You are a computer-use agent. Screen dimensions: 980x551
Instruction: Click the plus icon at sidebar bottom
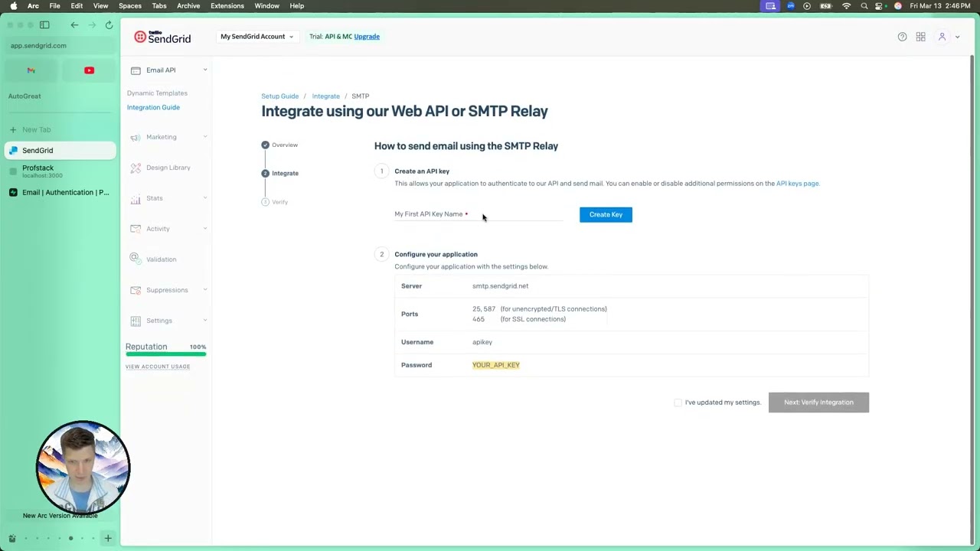(108, 539)
